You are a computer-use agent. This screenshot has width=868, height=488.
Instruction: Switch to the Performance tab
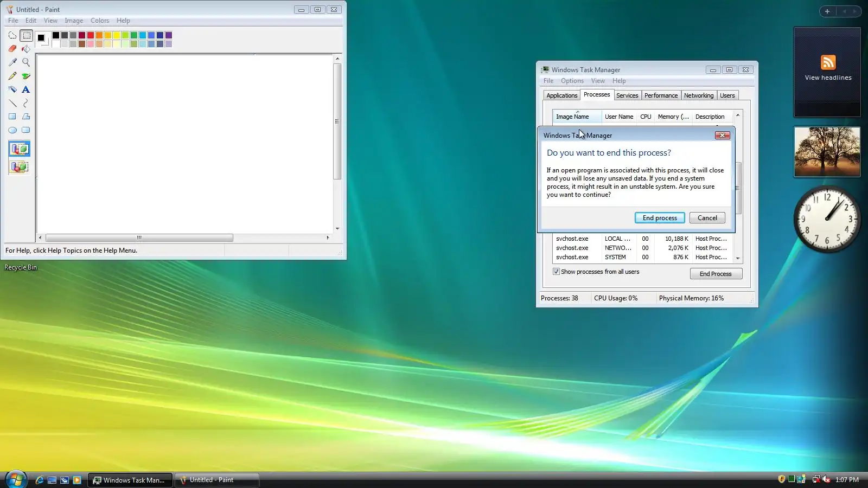[661, 95]
